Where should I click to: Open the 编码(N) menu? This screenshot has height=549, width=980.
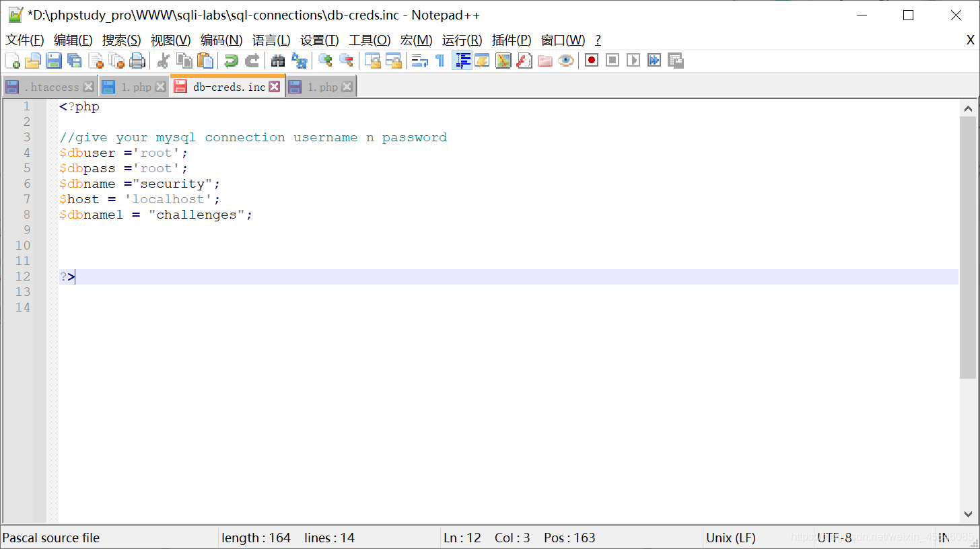tap(221, 40)
